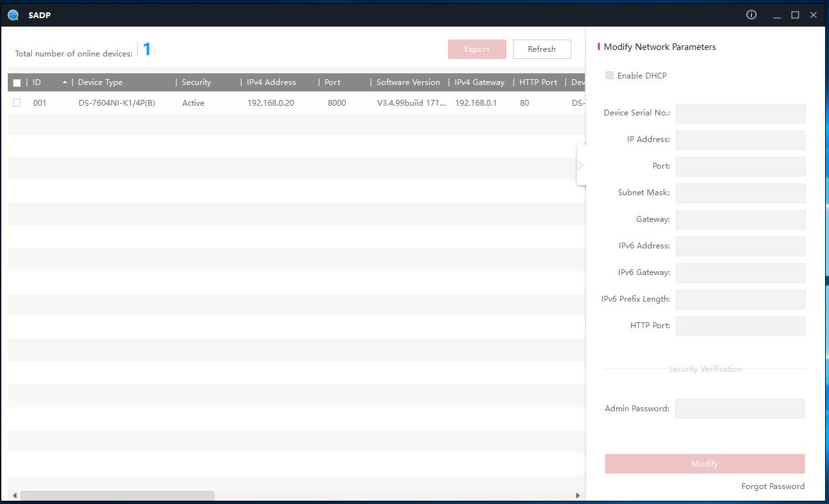Click the Admin Password input field

(x=739, y=409)
